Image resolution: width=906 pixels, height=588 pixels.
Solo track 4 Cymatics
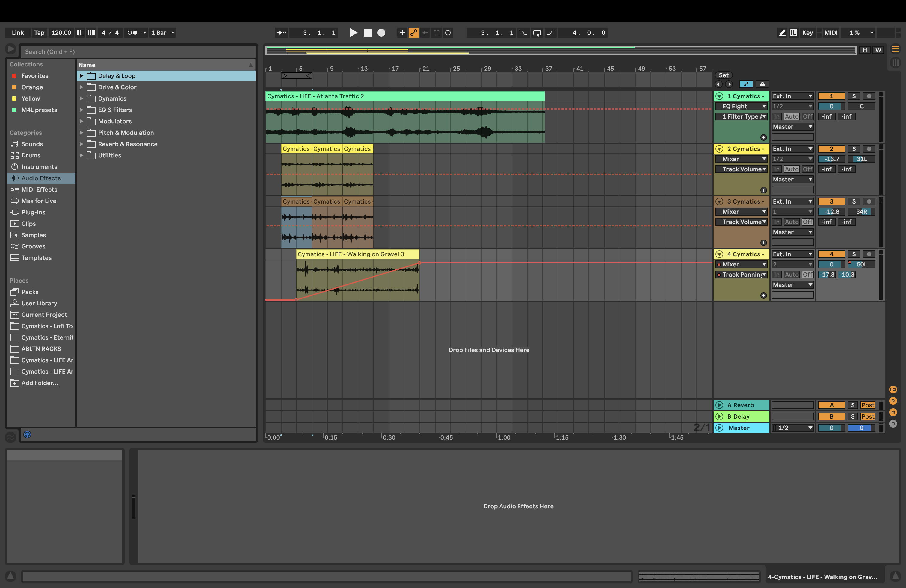pyautogui.click(x=854, y=254)
